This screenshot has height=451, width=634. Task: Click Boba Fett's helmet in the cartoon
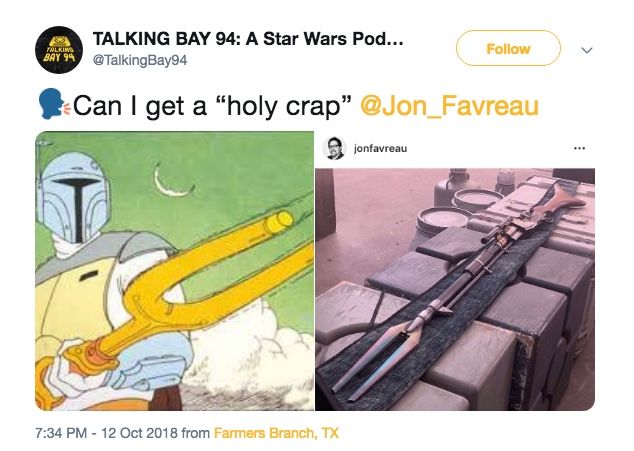pyautogui.click(x=74, y=198)
